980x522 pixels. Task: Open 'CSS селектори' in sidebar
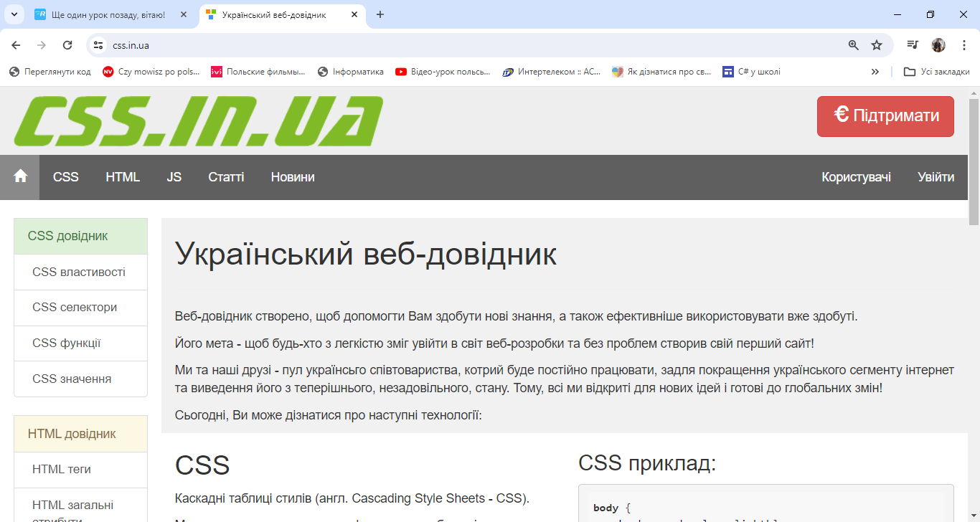coord(80,308)
